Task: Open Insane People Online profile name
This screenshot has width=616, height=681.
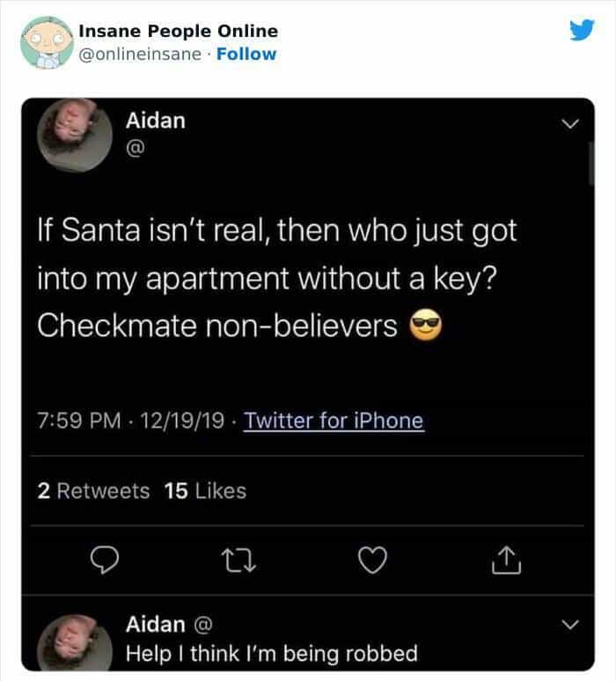Action: coord(179,31)
